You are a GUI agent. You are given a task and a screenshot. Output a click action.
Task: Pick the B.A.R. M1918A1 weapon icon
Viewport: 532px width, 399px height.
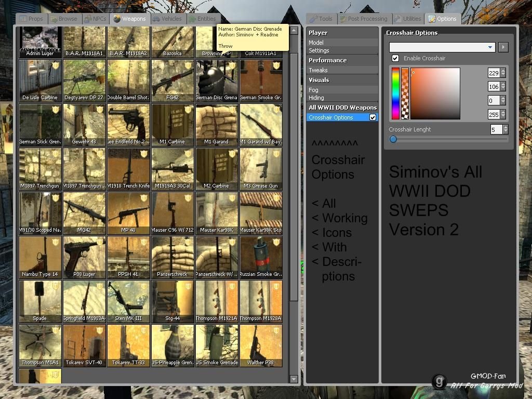(x=85, y=42)
